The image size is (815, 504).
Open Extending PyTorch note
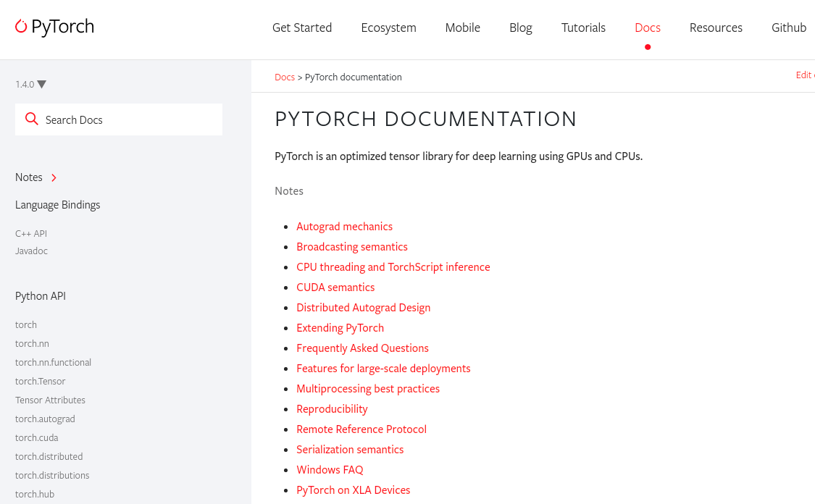point(340,328)
